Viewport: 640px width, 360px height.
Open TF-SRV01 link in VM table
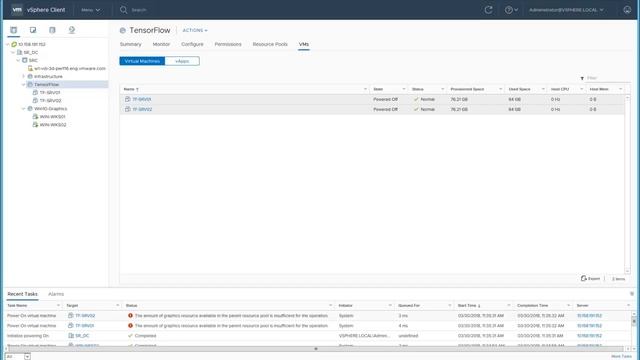(142, 99)
